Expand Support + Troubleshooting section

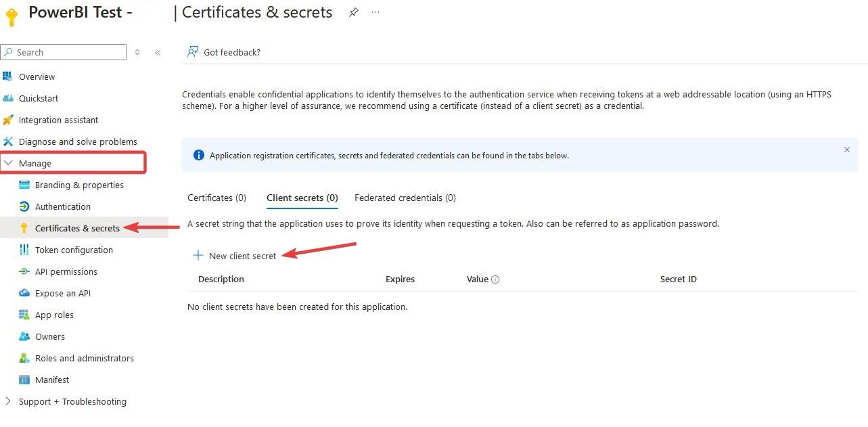(8, 401)
